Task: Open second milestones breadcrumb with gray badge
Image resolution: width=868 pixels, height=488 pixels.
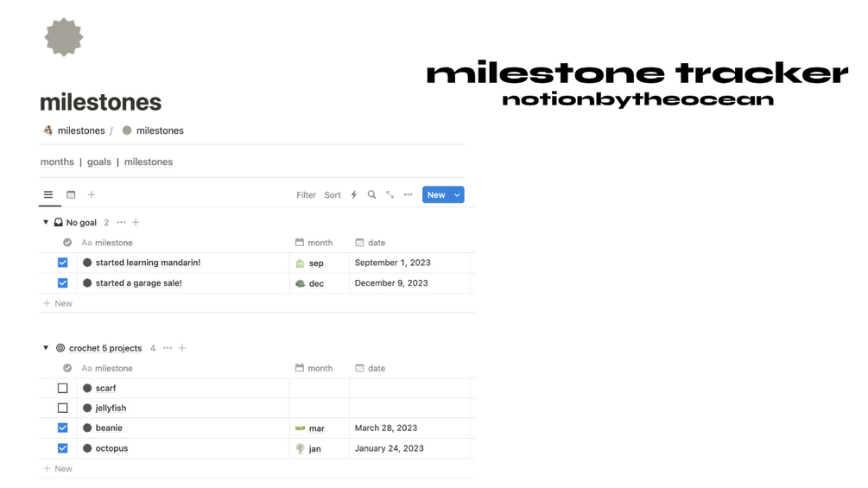Action: point(153,130)
